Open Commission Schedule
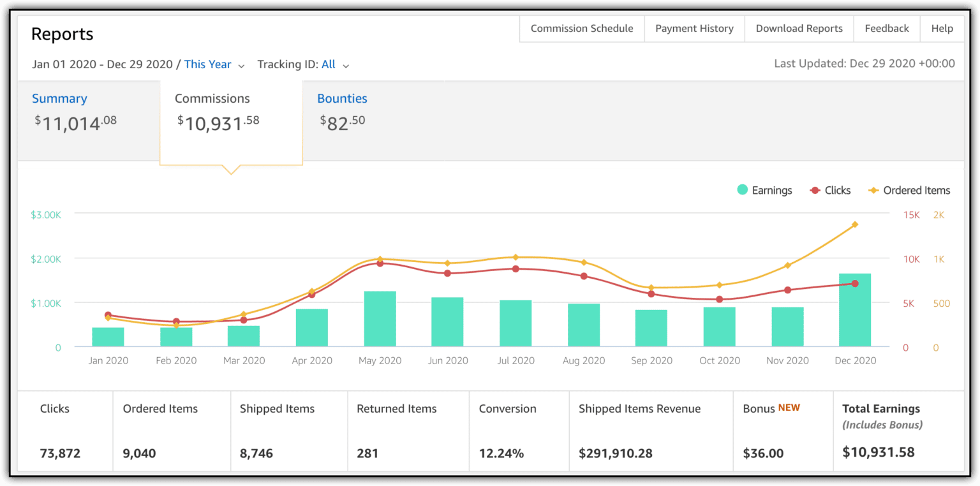The width and height of the screenshot is (980, 486). tap(581, 29)
